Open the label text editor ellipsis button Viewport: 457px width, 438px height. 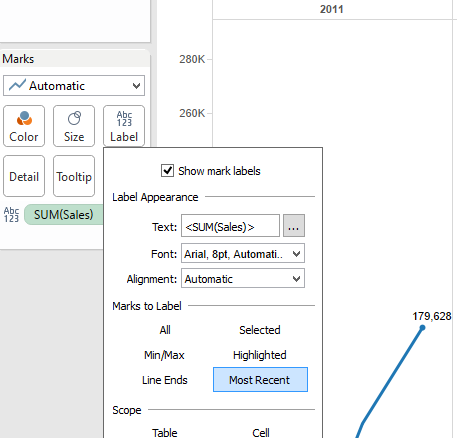[294, 226]
